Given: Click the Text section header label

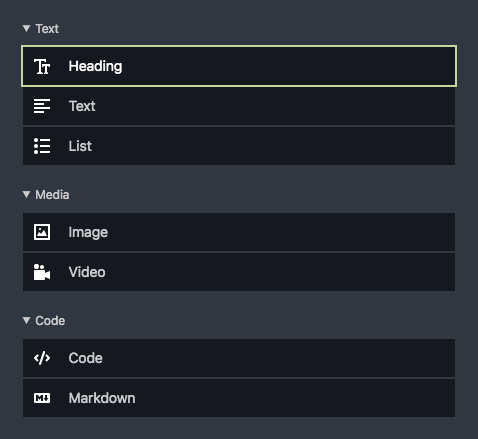Looking at the screenshot, I should click(x=47, y=29).
